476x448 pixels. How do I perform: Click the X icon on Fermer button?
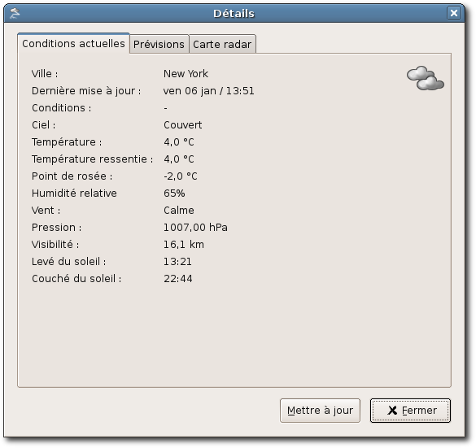(x=392, y=411)
